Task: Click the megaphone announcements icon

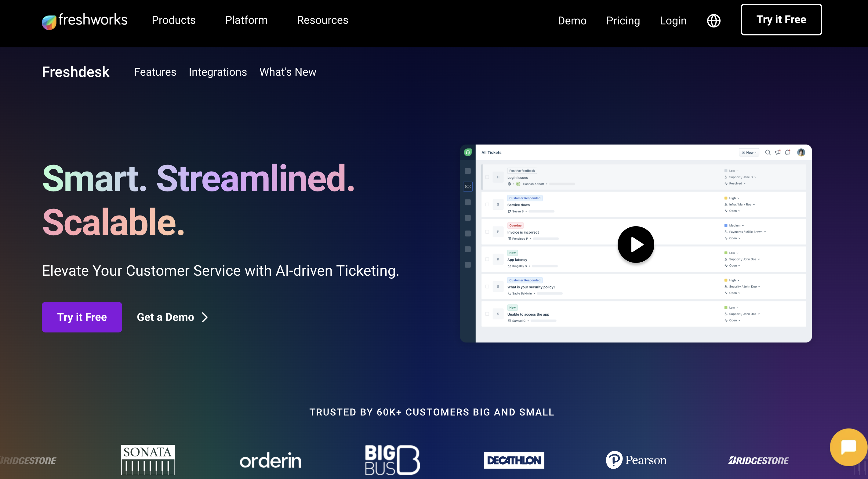Action: click(778, 152)
